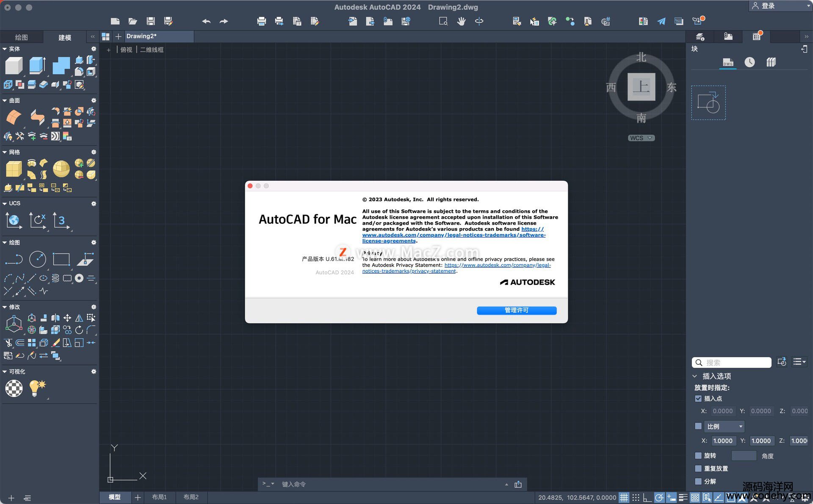Select the Rotate tool in Modify panel
The width and height of the screenshot is (813, 504).
tap(79, 330)
